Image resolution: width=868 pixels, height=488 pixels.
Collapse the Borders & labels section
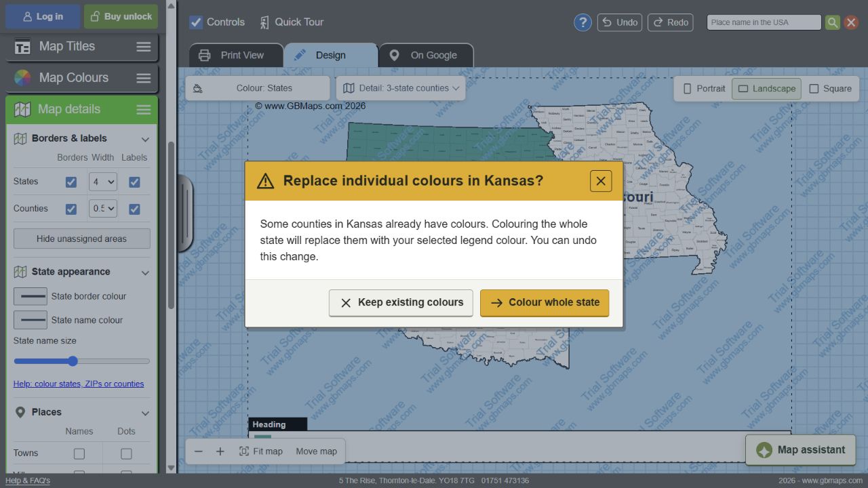pos(145,139)
